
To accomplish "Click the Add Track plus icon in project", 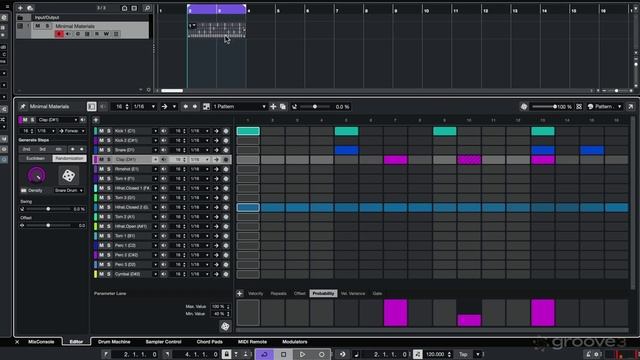I will pyautogui.click(x=20, y=8).
